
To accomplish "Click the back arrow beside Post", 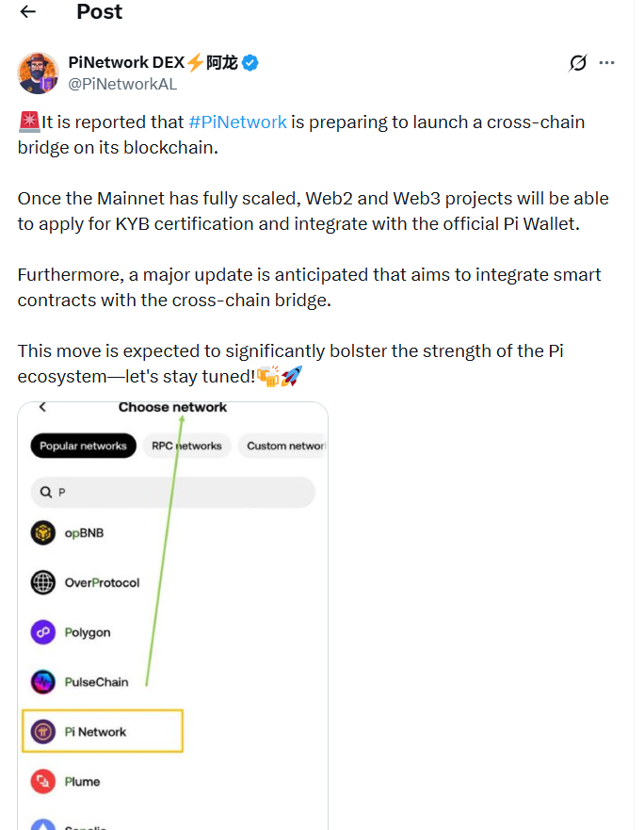I will click(x=27, y=12).
